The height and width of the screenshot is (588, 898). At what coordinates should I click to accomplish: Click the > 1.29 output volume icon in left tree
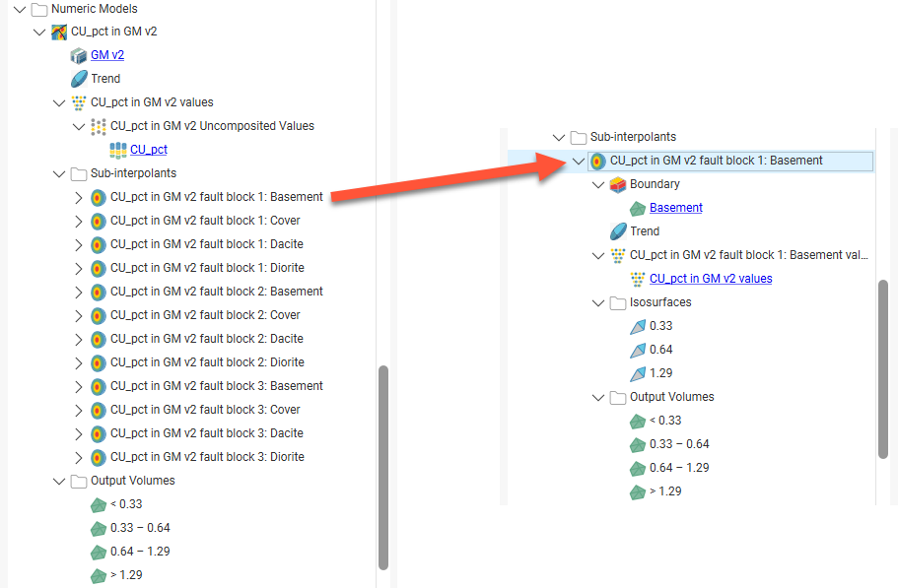[99, 575]
